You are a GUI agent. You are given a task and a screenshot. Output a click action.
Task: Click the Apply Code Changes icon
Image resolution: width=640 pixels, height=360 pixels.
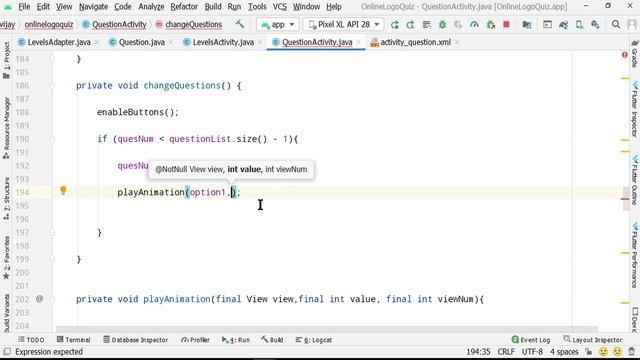427,25
